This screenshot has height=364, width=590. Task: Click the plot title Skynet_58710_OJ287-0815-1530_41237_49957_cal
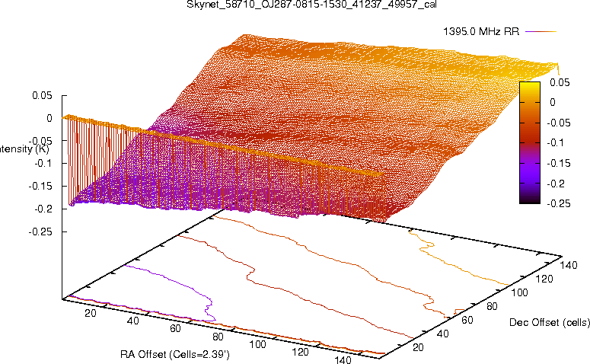311,5
